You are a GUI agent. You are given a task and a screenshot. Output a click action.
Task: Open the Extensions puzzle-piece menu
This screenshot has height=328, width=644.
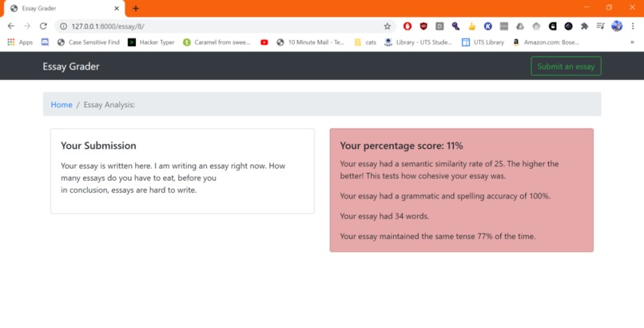584,26
